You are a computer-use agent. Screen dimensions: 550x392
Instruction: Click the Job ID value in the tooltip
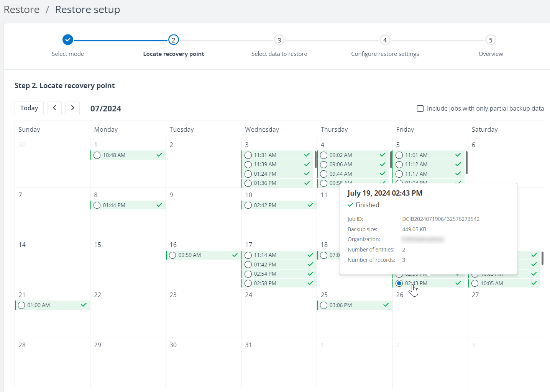pos(440,219)
